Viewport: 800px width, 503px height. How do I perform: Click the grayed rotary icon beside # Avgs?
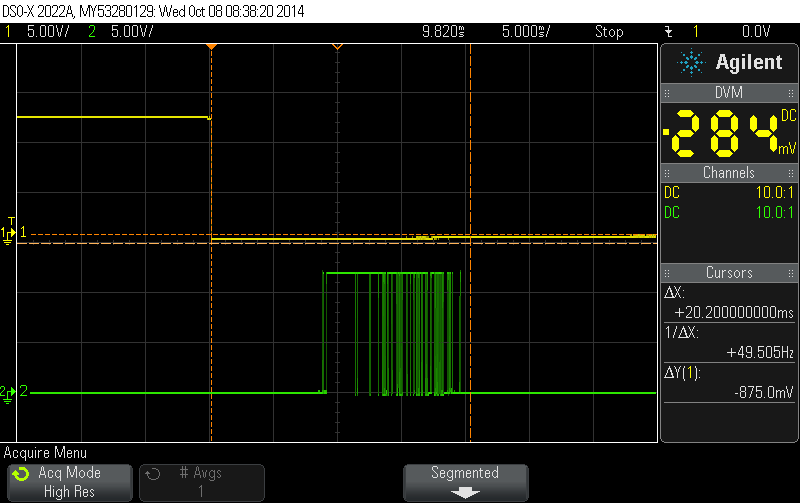tap(153, 474)
